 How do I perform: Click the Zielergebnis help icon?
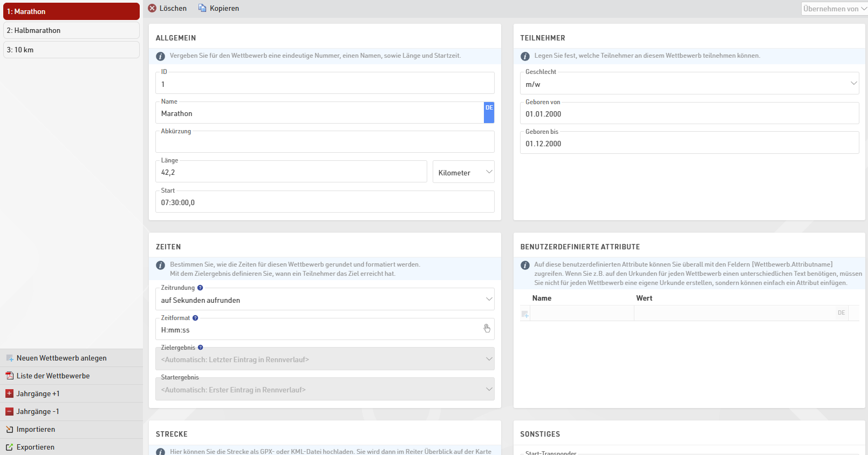click(201, 348)
